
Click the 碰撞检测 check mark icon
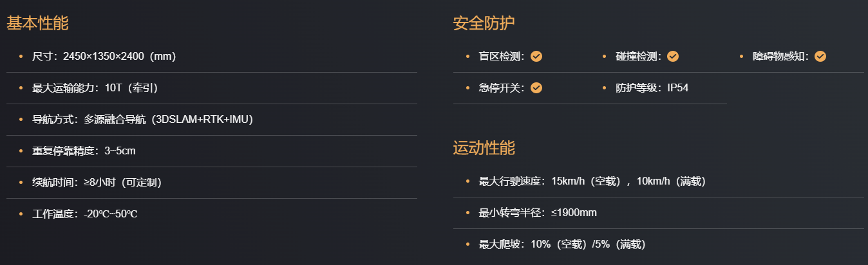(x=673, y=57)
